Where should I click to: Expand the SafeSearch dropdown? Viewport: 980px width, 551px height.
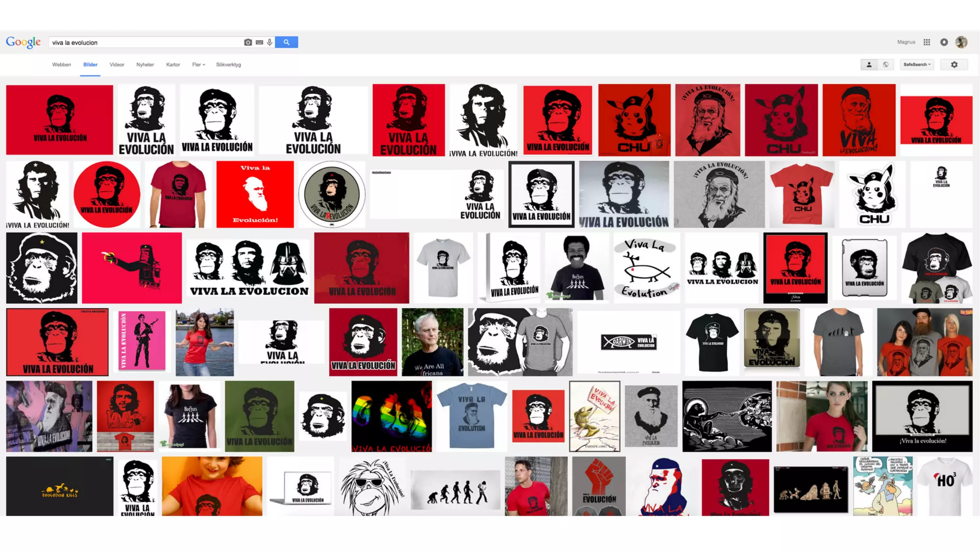[x=917, y=65]
